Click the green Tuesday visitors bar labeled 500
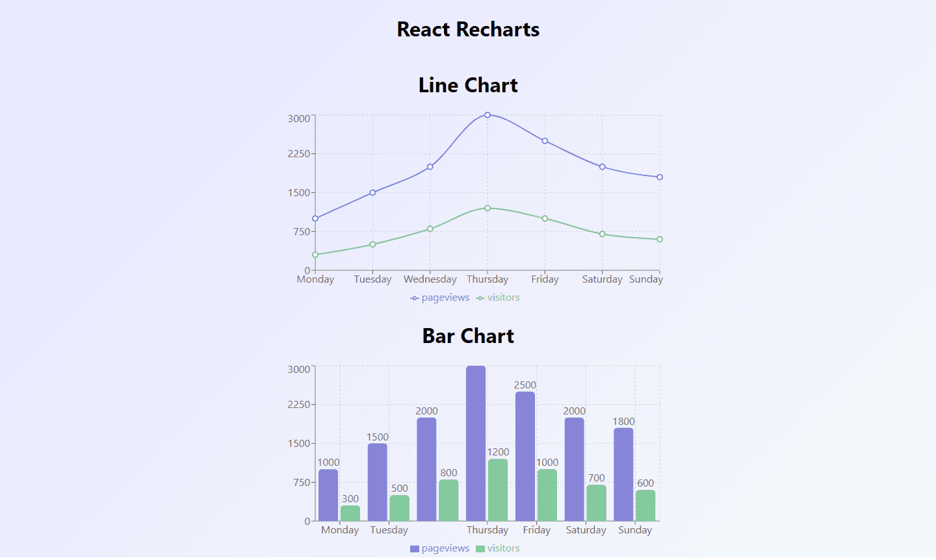 (400, 509)
